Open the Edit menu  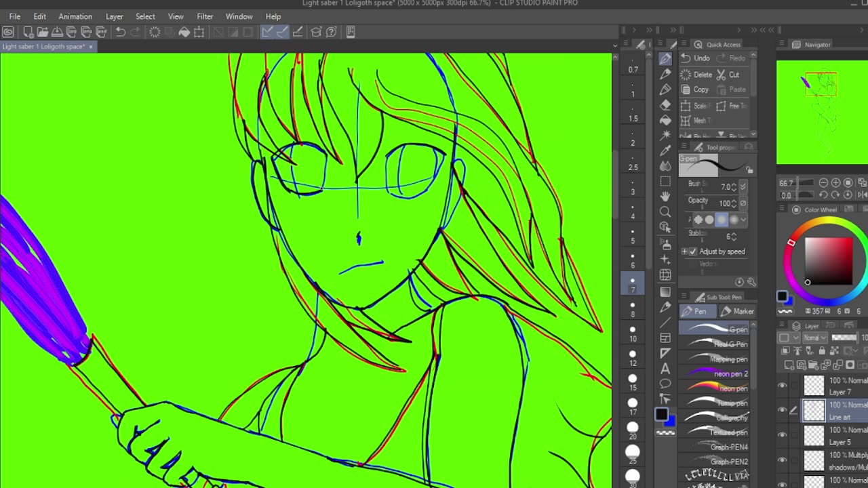click(x=40, y=16)
